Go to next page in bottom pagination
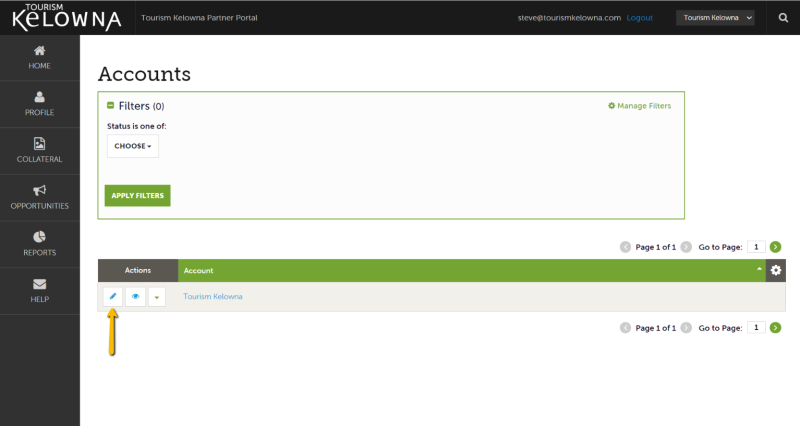800x426 pixels. (686, 328)
